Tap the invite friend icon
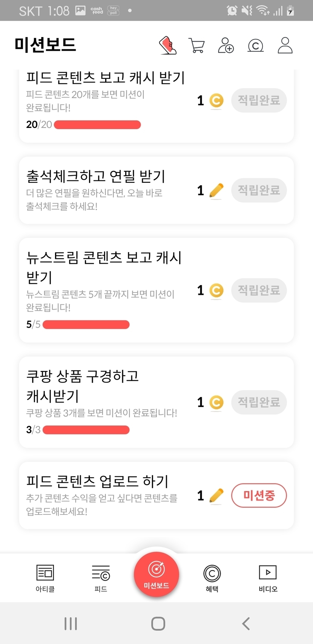The height and width of the screenshot is (644, 313). coord(226,45)
